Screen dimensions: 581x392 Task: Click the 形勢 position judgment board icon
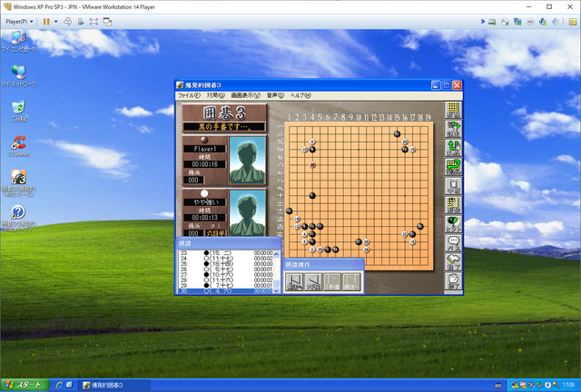(x=453, y=205)
